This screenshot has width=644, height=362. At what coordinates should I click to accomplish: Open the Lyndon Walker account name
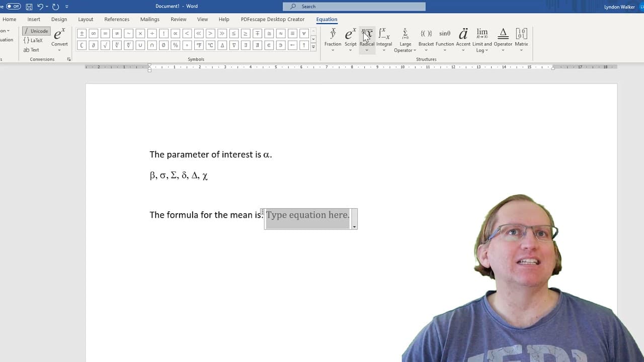(619, 7)
